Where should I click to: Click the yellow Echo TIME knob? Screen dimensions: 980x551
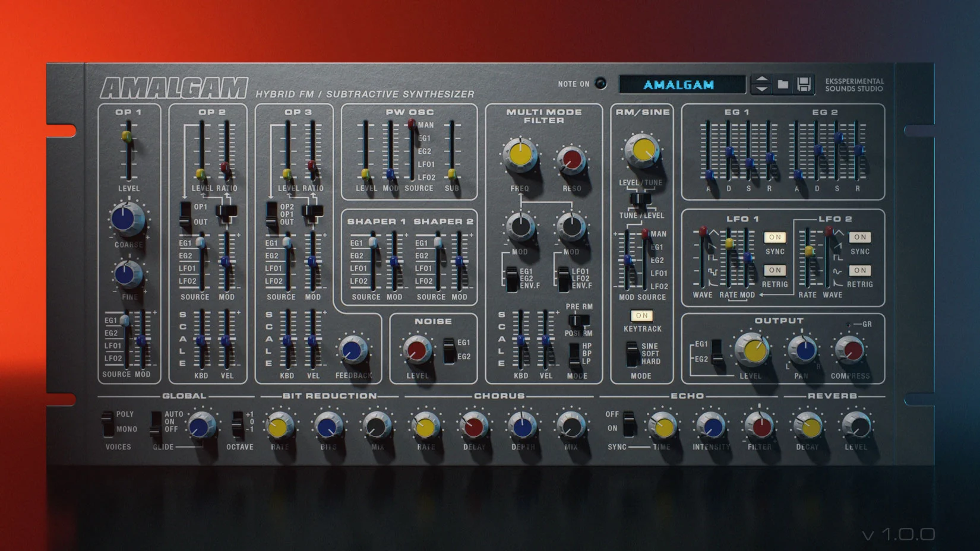[663, 426]
